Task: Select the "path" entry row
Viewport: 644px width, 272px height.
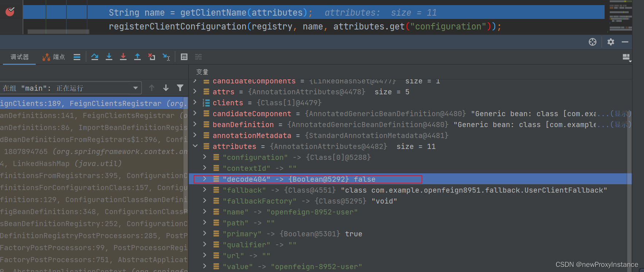Action: click(x=410, y=223)
